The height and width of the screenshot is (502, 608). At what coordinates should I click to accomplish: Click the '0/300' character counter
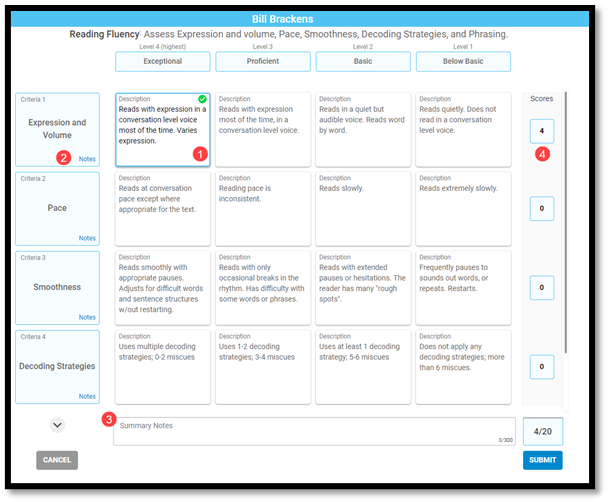pos(506,440)
